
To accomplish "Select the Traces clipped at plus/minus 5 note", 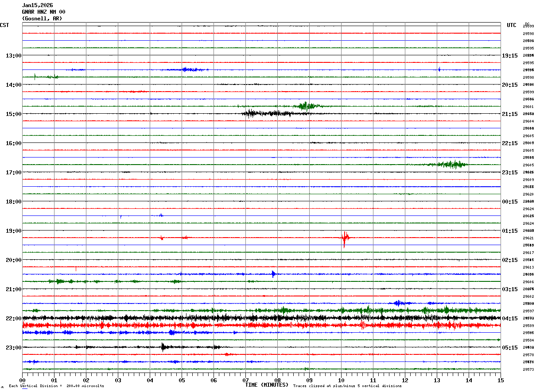I will 347,386.
